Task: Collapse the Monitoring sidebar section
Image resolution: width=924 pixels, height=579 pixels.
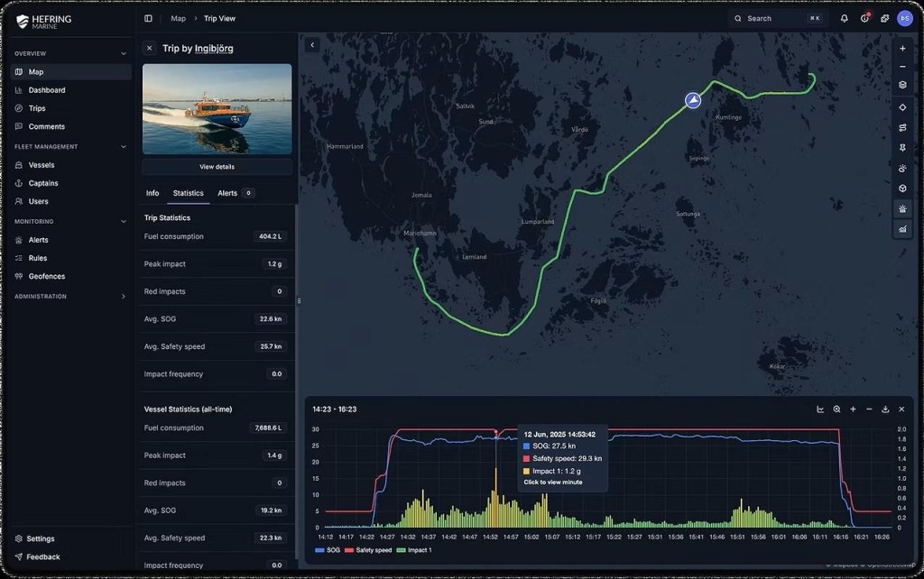Action: click(124, 222)
